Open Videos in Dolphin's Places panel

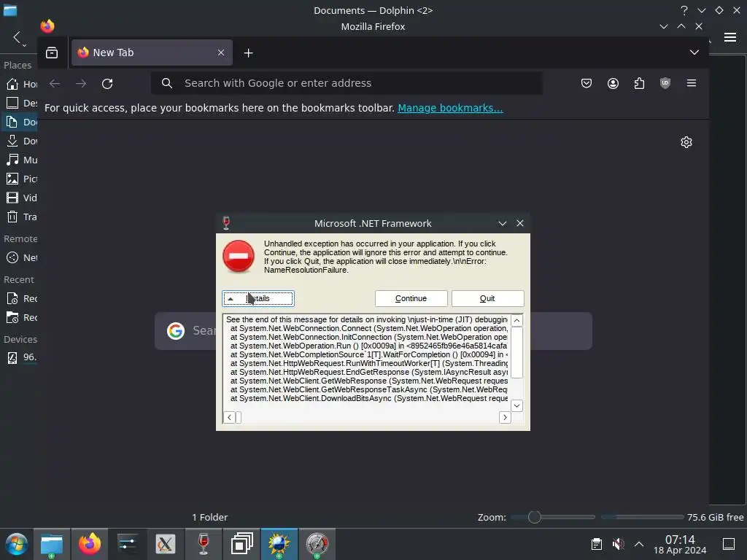pos(21,198)
